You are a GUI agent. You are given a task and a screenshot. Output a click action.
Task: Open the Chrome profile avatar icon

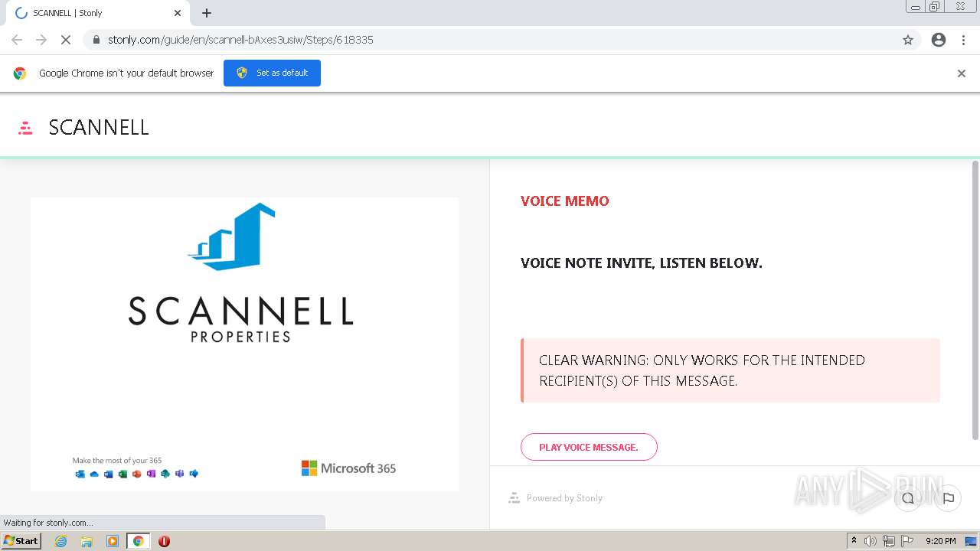[939, 40]
